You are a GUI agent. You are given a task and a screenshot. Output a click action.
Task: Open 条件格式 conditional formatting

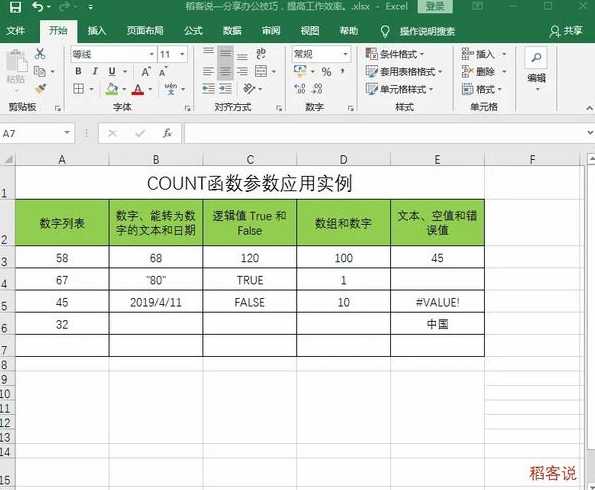pos(395,54)
